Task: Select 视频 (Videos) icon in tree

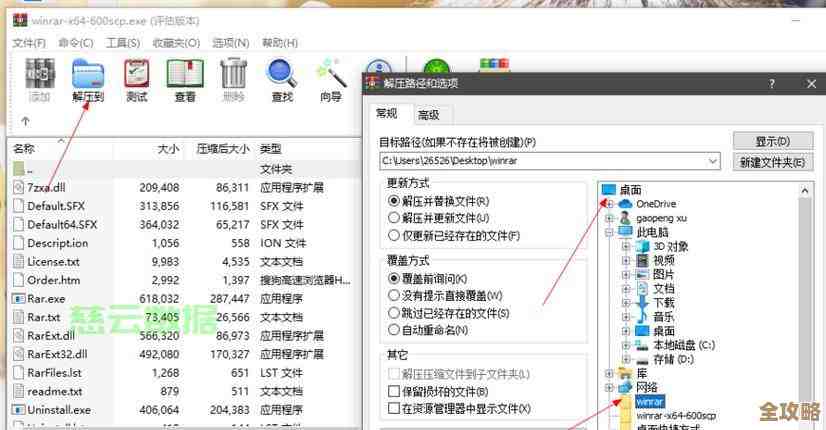Action: tap(642, 260)
